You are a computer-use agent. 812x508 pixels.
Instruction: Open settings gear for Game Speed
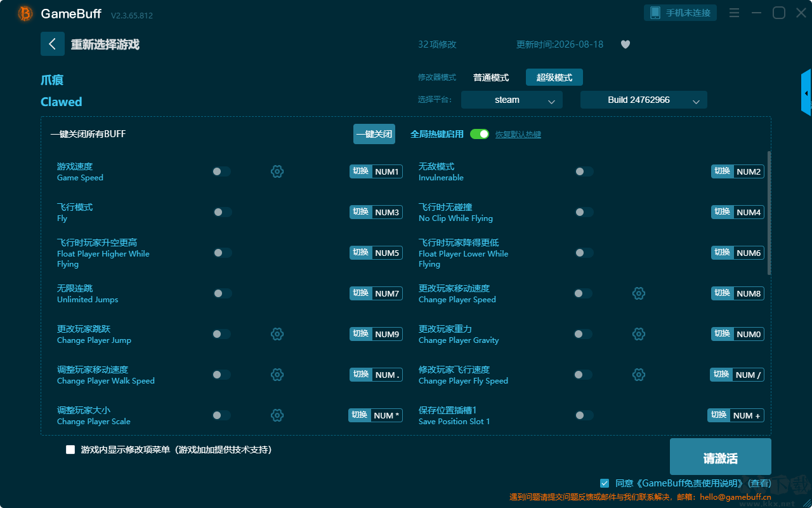(277, 171)
